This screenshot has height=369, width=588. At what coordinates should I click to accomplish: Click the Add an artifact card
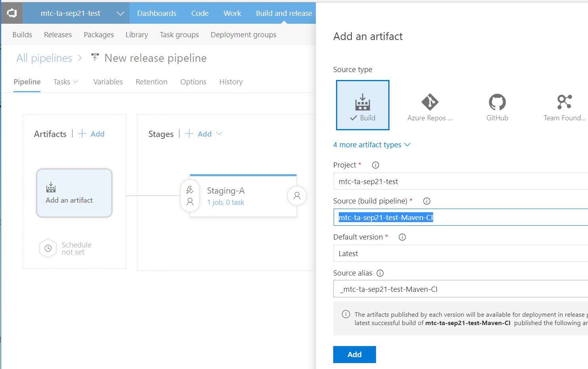74,193
